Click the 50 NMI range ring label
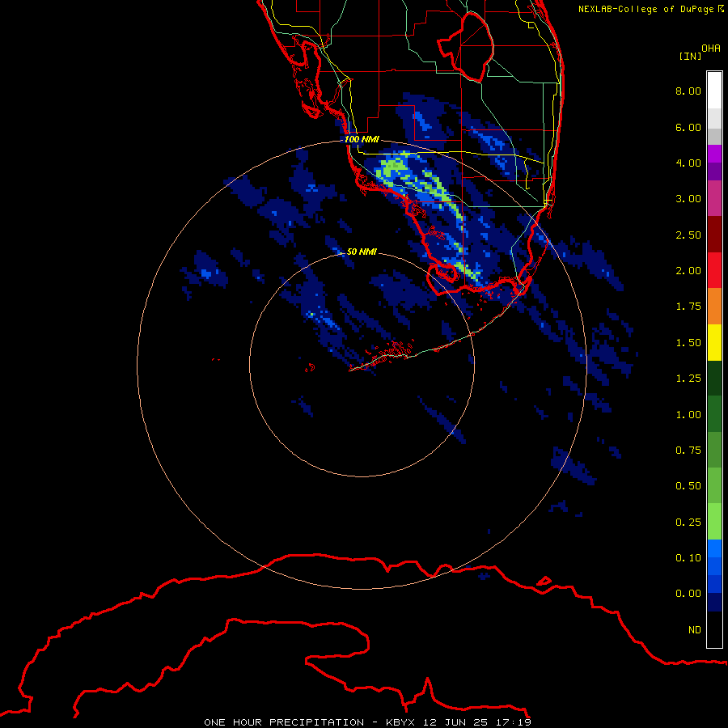This screenshot has height=728, width=728. tap(362, 252)
